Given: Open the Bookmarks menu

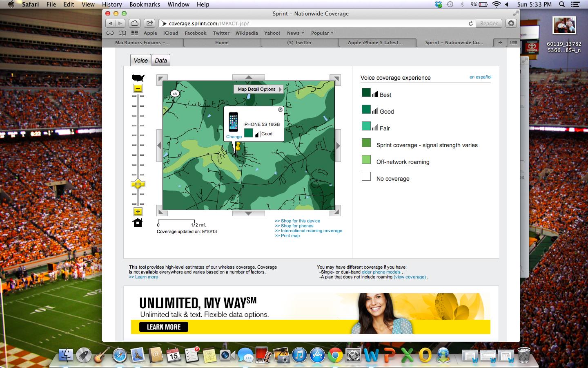Looking at the screenshot, I should pyautogui.click(x=145, y=4).
